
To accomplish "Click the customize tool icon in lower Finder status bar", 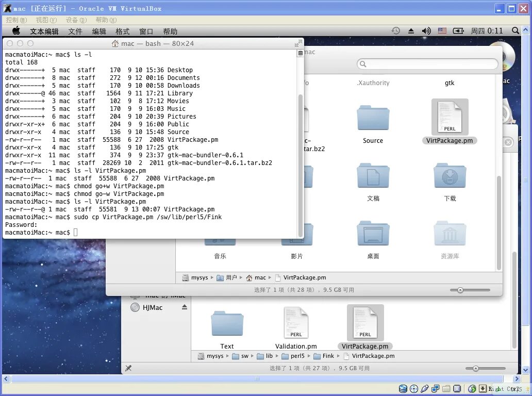I will click(x=128, y=368).
